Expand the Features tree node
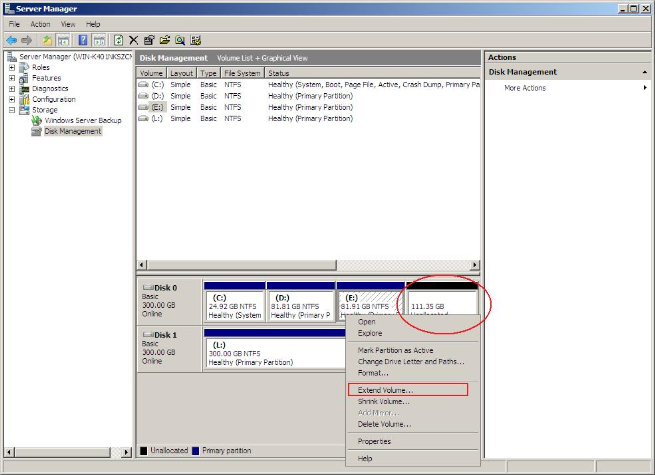Image resolution: width=655 pixels, height=475 pixels. click(12, 78)
